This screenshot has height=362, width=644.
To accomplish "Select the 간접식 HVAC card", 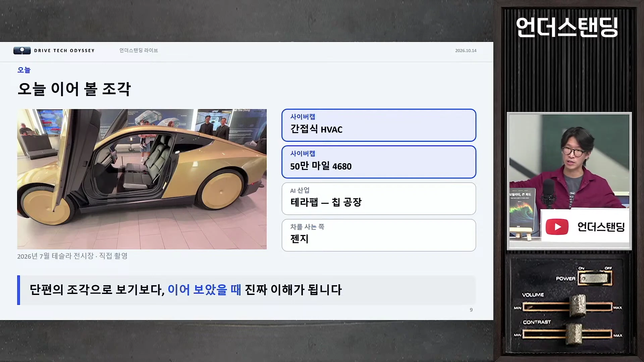I will click(379, 125).
